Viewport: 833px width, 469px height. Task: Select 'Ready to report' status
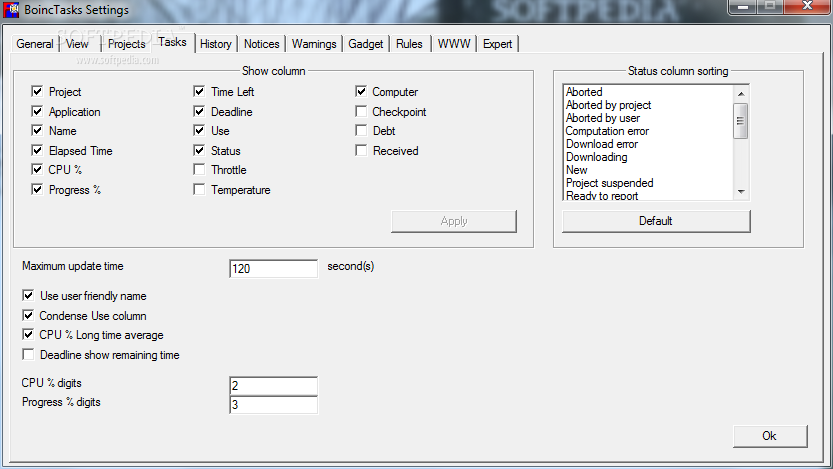point(602,195)
